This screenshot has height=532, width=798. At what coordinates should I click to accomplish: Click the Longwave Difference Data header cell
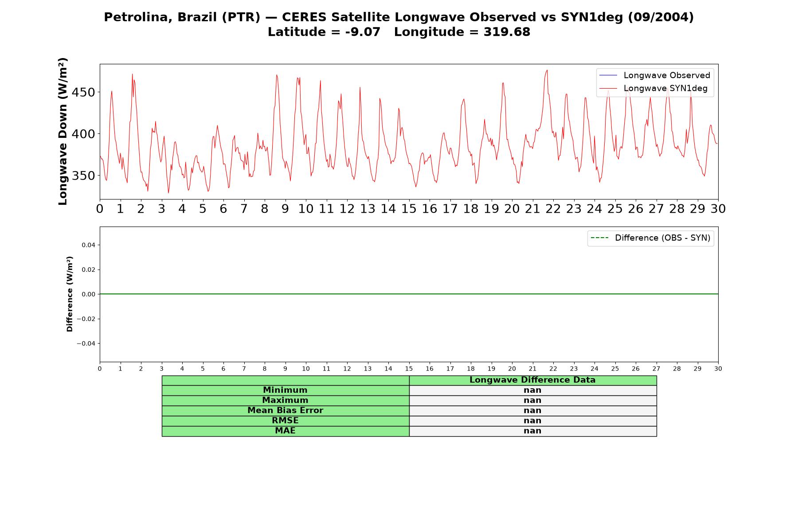(532, 380)
